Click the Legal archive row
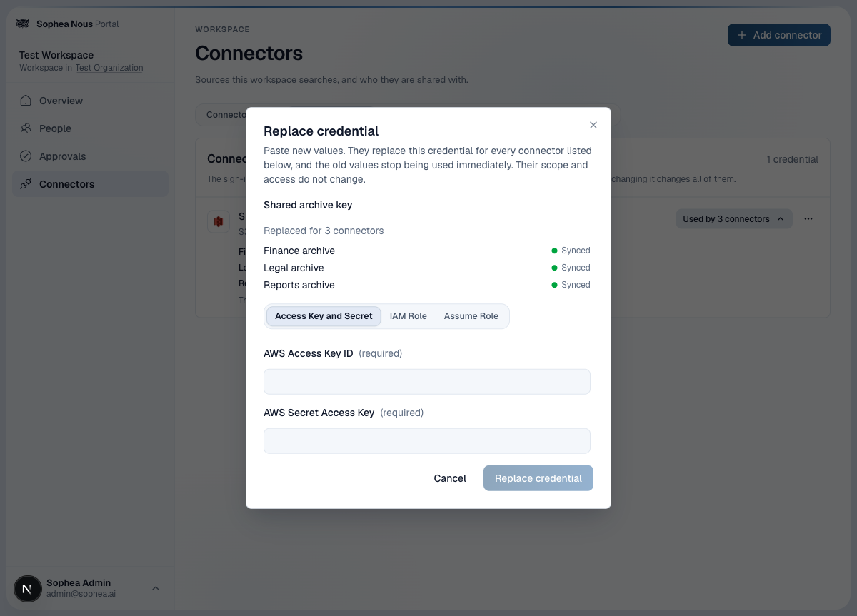This screenshot has width=857, height=616. [427, 268]
